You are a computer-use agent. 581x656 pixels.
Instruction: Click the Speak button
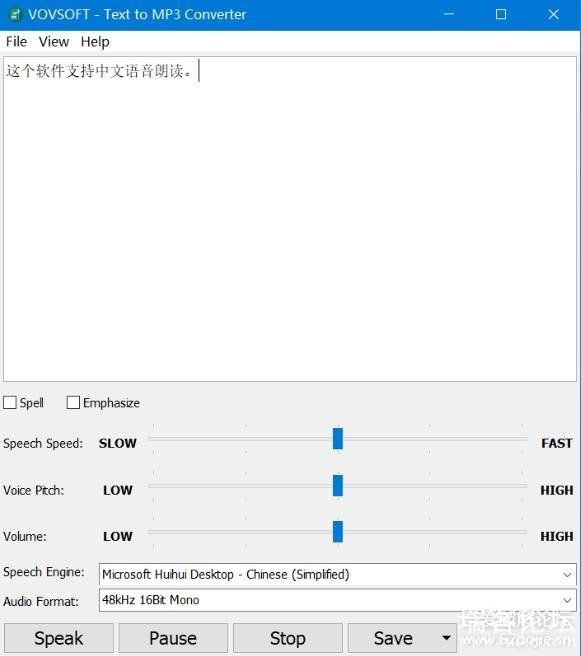pyautogui.click(x=59, y=638)
